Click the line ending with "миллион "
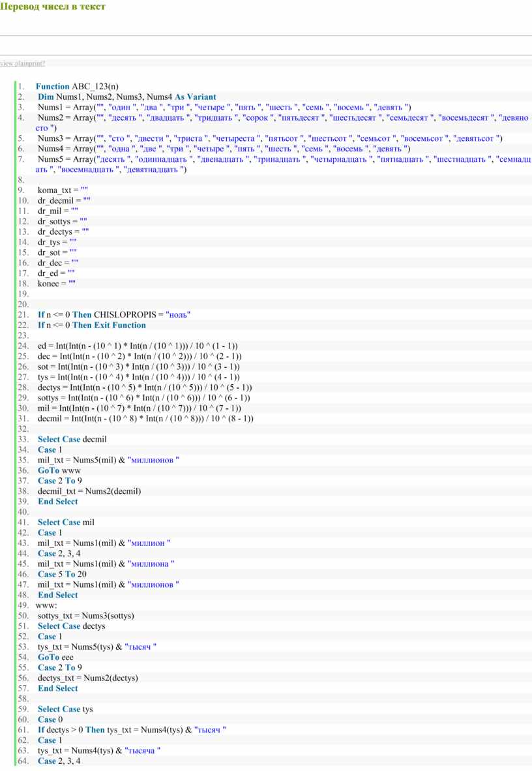The width and height of the screenshot is (532, 771). 104,543
